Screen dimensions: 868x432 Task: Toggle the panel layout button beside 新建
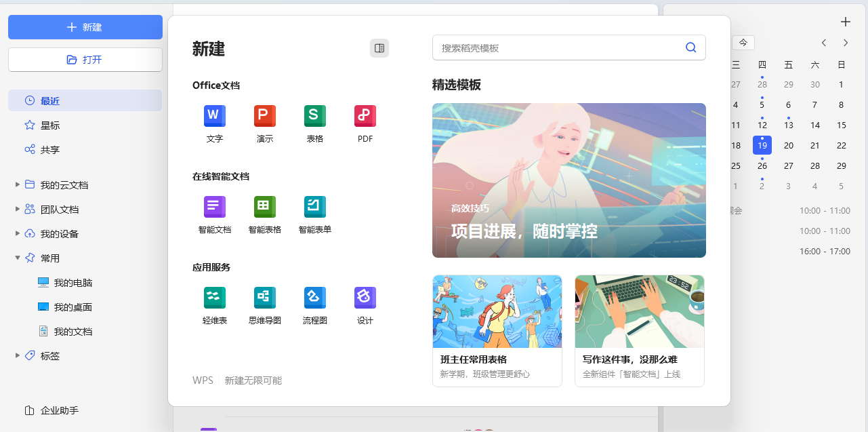point(379,48)
